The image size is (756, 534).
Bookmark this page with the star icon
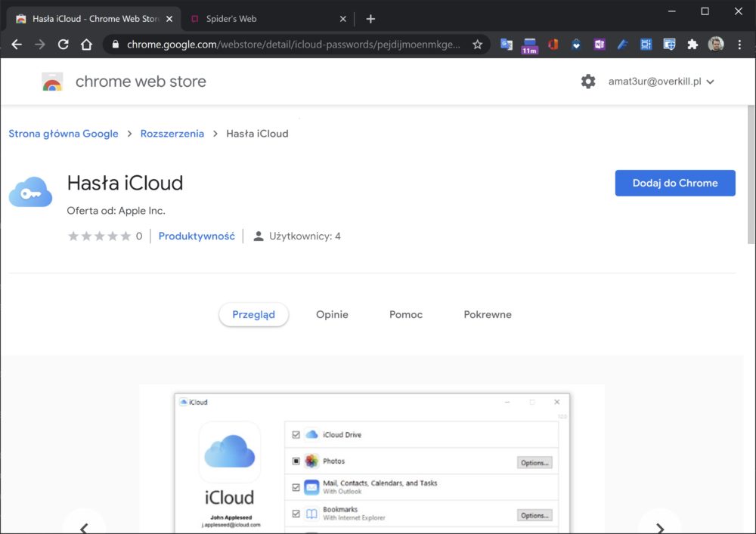(x=477, y=45)
